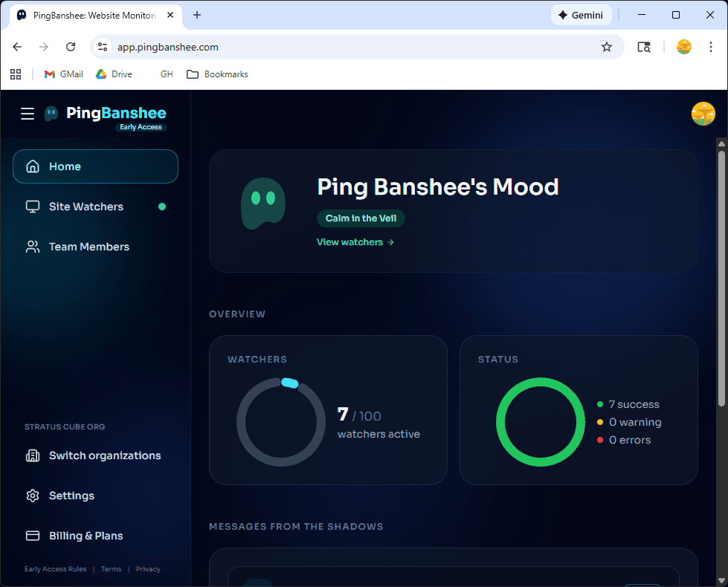This screenshot has width=728, height=587.
Task: Click the Site Watchers monitor icon
Action: click(x=33, y=207)
